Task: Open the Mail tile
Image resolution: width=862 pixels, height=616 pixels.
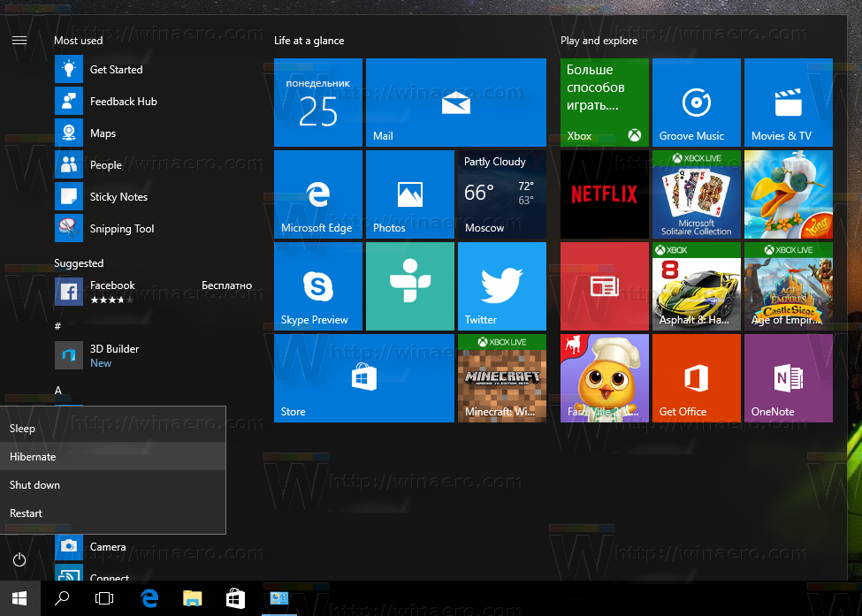Action: 456,103
